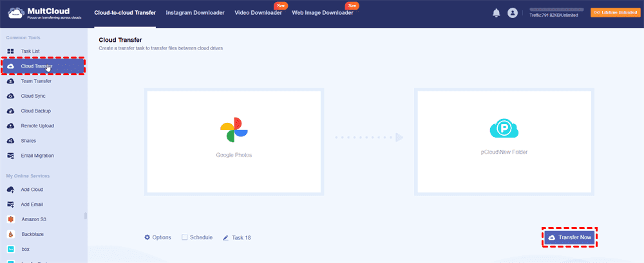This screenshot has height=263, width=644.
Task: Click the Add Email icon
Action: coord(11,204)
